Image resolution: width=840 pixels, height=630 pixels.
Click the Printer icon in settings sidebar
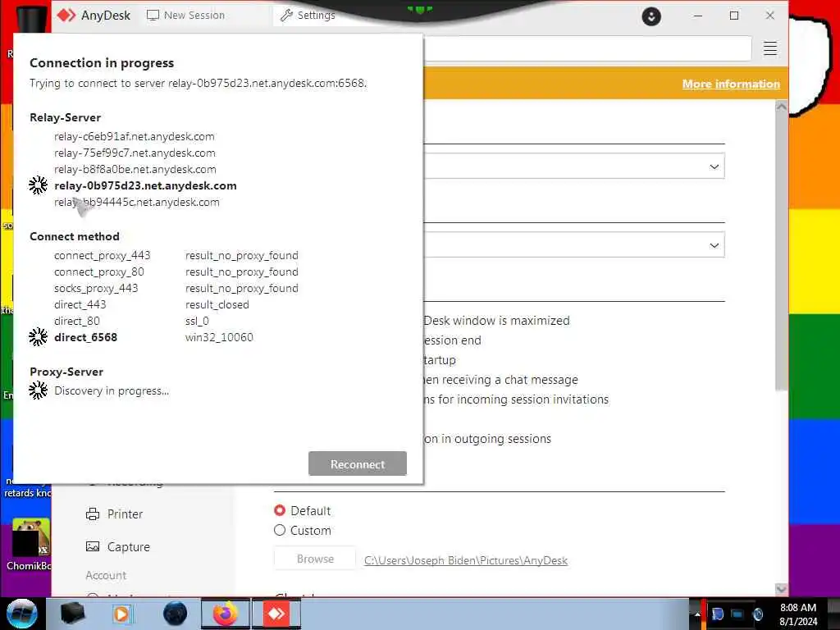point(93,514)
